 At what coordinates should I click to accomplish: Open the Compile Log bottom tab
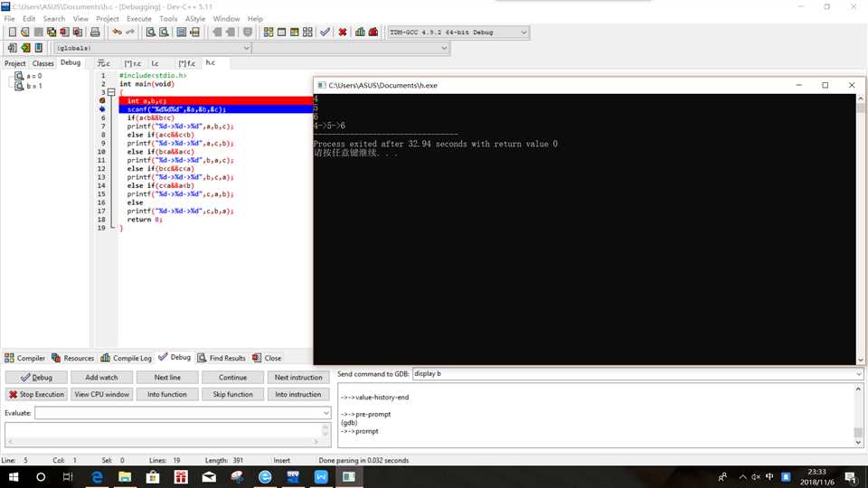pos(127,358)
